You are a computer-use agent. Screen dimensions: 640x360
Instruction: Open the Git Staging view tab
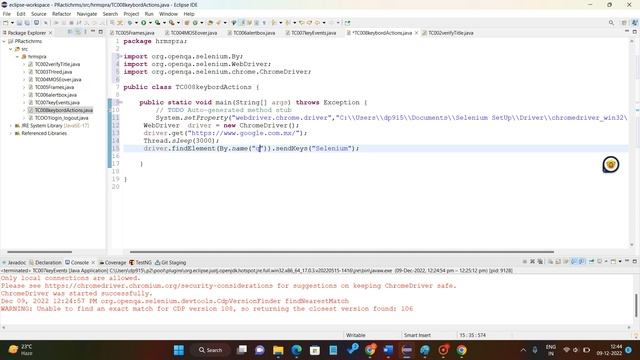(173, 262)
